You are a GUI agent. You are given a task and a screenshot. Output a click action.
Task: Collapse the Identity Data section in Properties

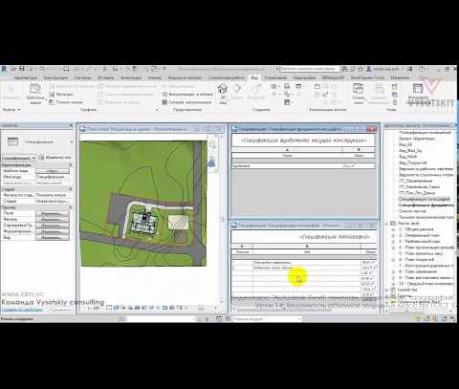70,165
